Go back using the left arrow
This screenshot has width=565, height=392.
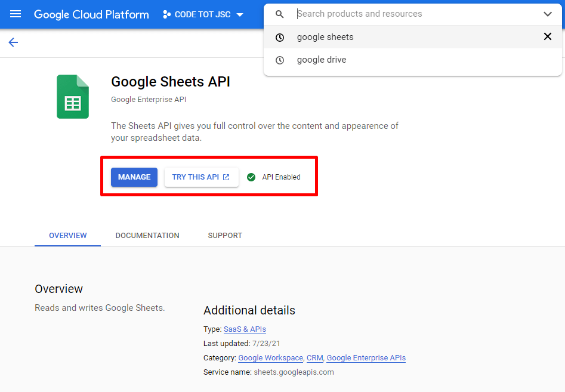(x=13, y=42)
